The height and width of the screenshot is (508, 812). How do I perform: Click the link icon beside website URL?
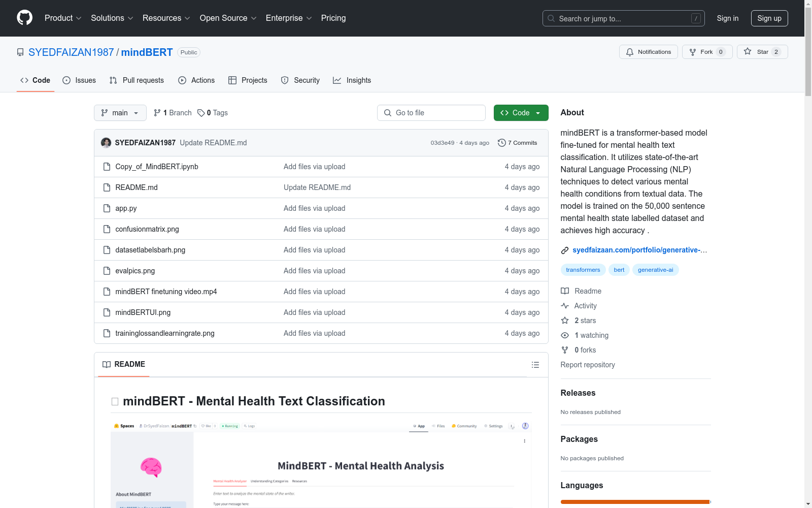tap(564, 250)
